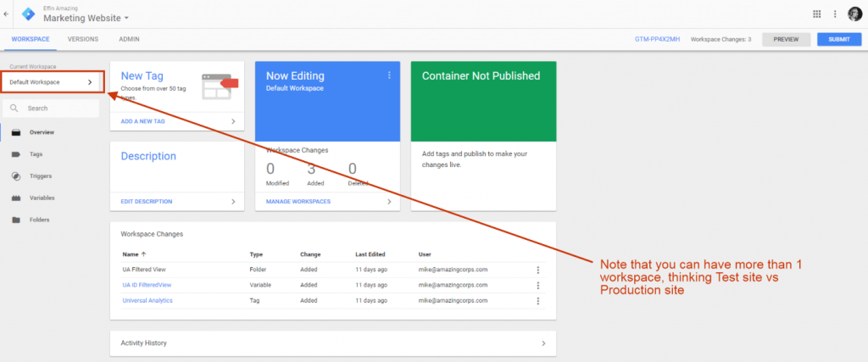Click the Overview sidebar icon

[x=17, y=132]
